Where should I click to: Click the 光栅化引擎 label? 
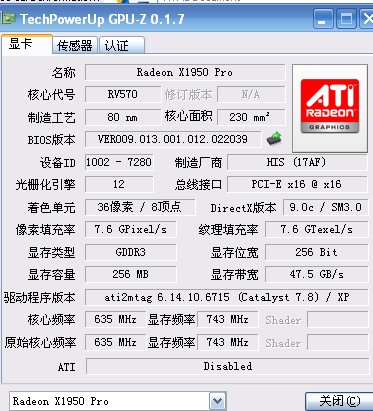click(45, 184)
